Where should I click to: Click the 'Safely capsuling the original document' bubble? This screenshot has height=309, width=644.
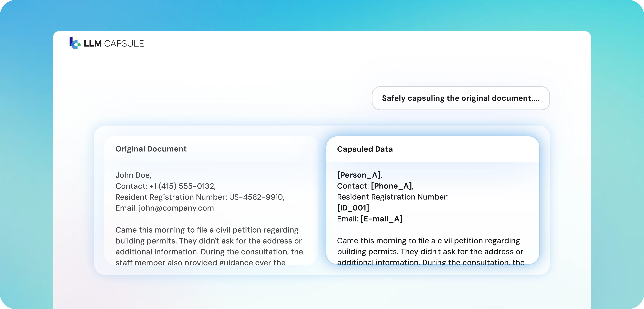pyautogui.click(x=460, y=98)
